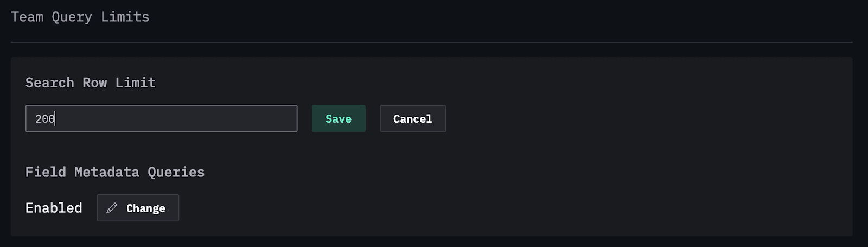Screen dimensions: 868x247
Task: Click the Change button for Field Metadata Queries
Action: point(138,208)
